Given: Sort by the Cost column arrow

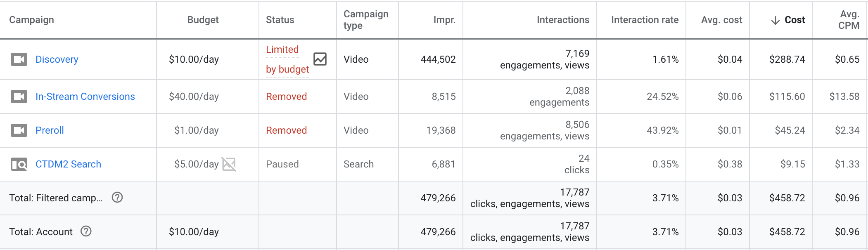Looking at the screenshot, I should coord(776,20).
